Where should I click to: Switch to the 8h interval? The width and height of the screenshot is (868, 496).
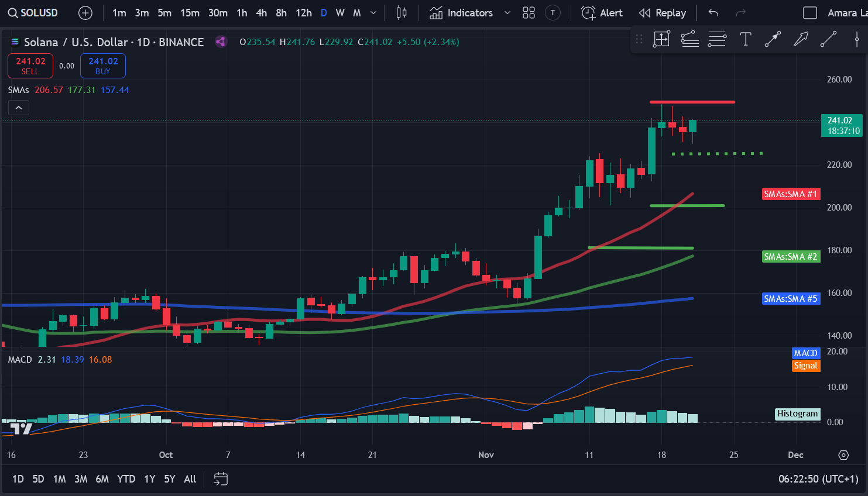coord(281,13)
